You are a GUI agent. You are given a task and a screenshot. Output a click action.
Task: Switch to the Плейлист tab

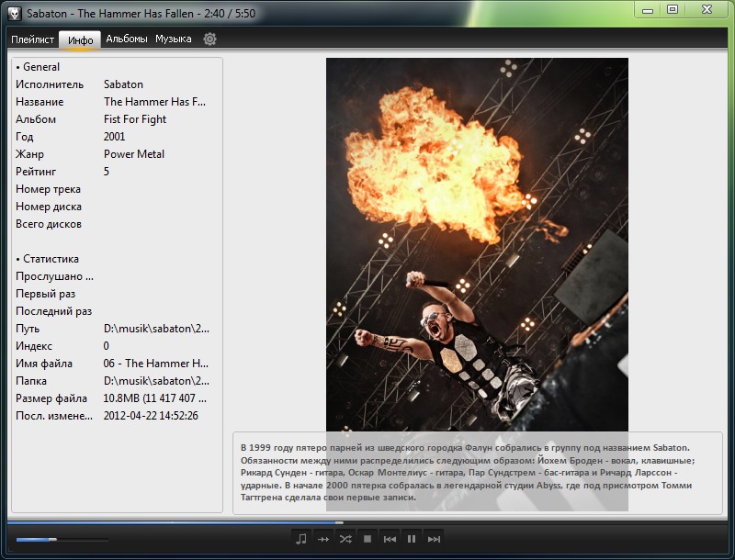(33, 39)
